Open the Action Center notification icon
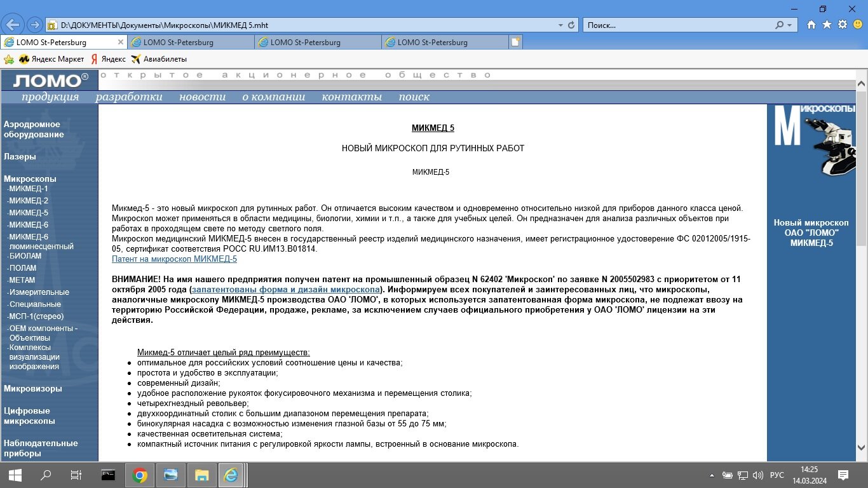Image resolution: width=868 pixels, height=488 pixels. pyautogui.click(x=843, y=475)
